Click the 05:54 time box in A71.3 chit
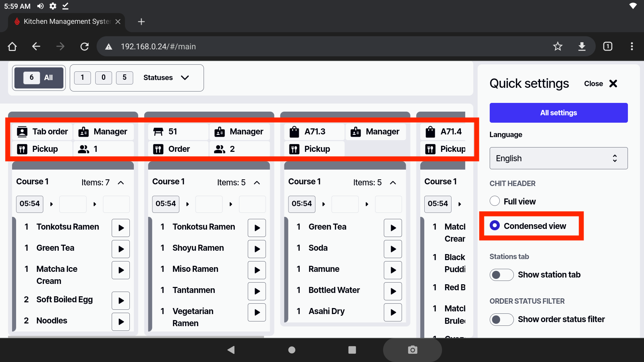Screen dimensions: 644x362 (x=302, y=204)
